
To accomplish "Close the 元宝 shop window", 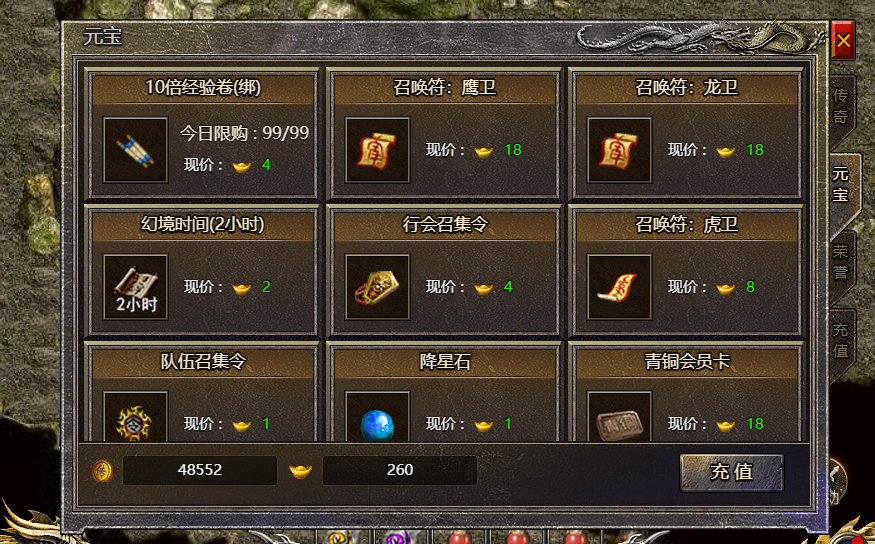I will click(x=843, y=40).
